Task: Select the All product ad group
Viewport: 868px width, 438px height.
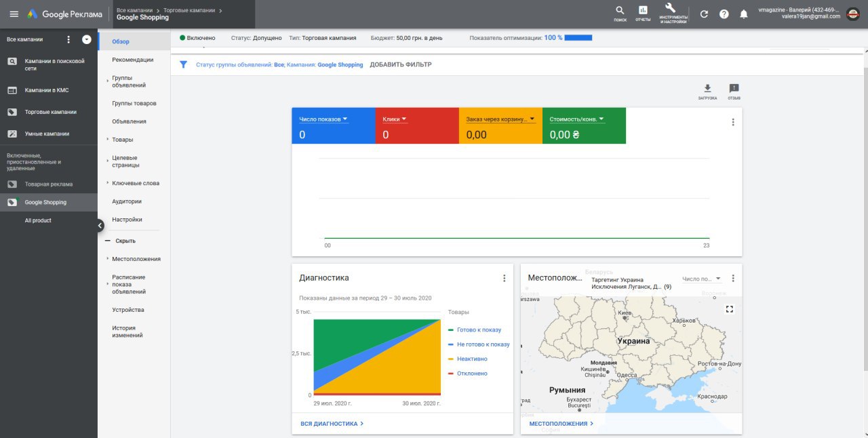Action: coord(38,220)
